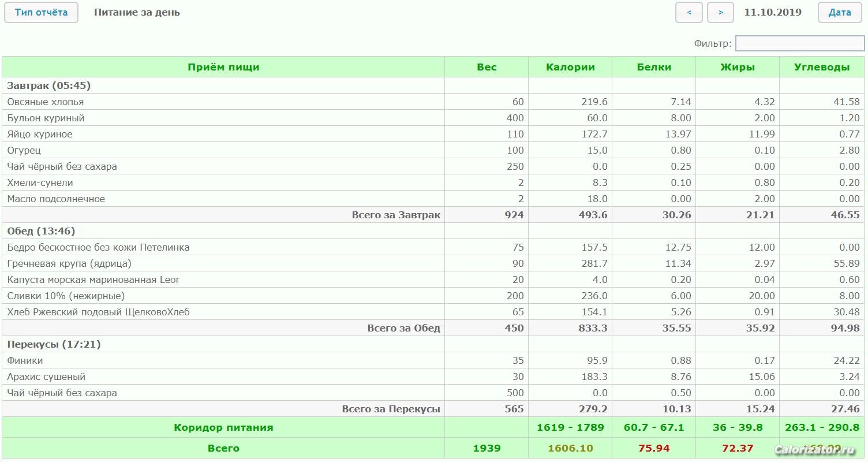The height and width of the screenshot is (462, 868).
Task: Focus the Фильтр input field
Action: 800,43
